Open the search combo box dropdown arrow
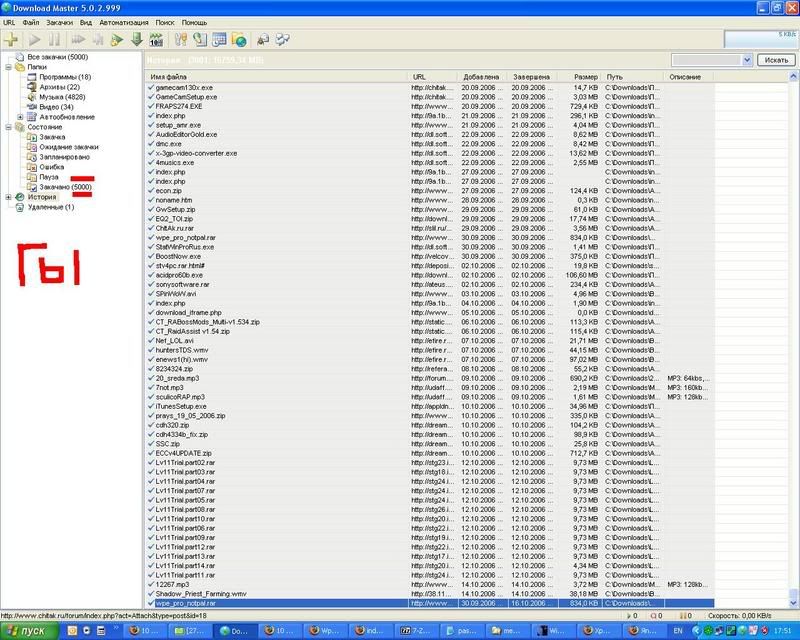 click(747, 60)
